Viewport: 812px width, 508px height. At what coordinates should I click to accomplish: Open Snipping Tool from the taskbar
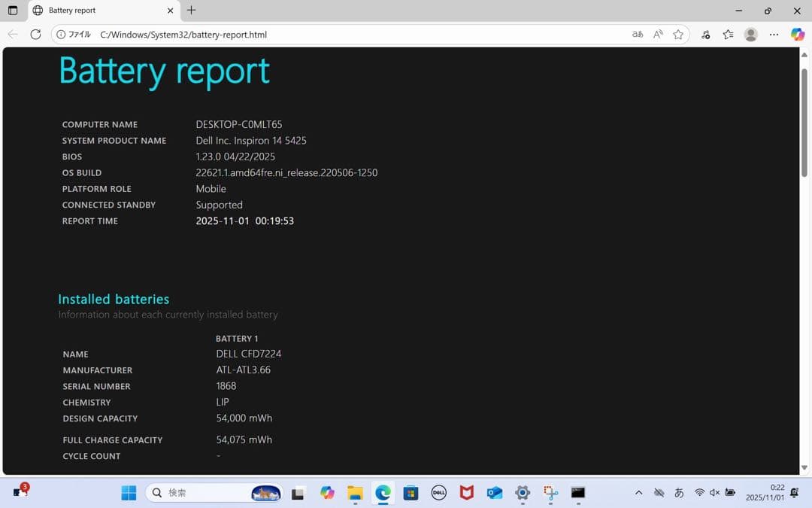coord(550,493)
